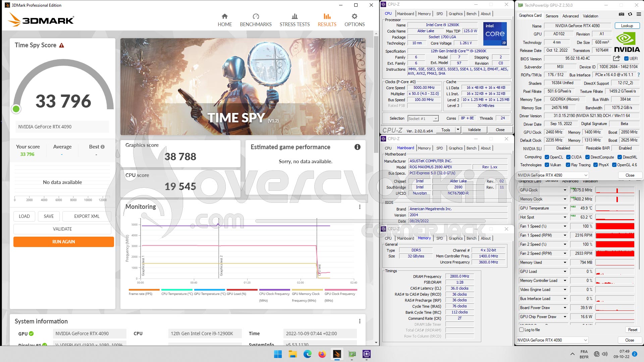Viewport: 644px width, 362px height.
Task: Toggle the Ray Tracing checkbox in GPU-Z
Action: [568, 165]
